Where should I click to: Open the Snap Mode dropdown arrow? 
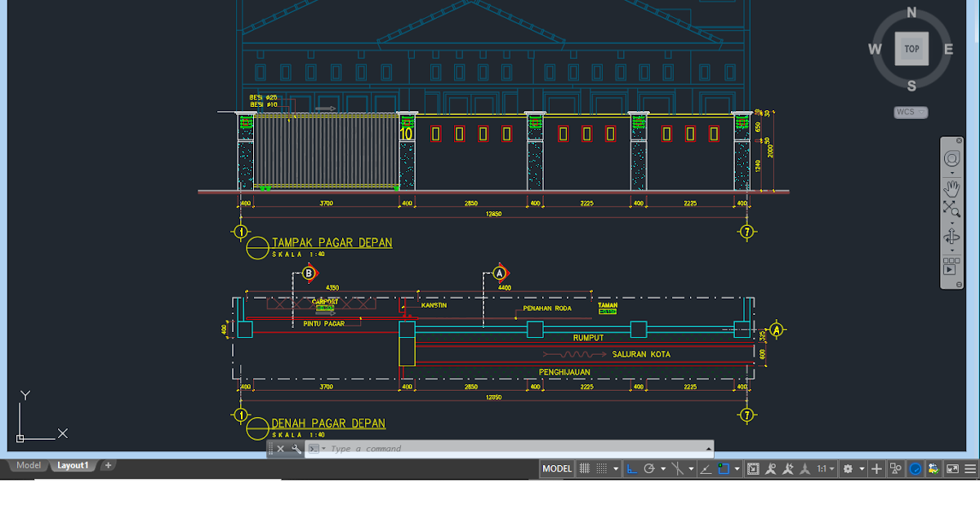pyautogui.click(x=615, y=468)
